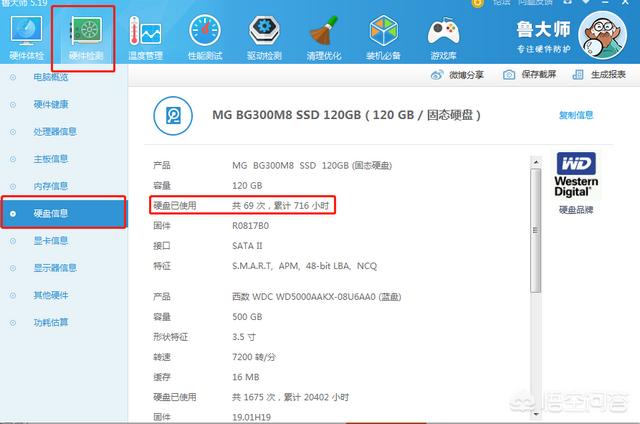
Task: Click the usage text 共 1675 次，累计 20402 小时
Action: [x=290, y=397]
